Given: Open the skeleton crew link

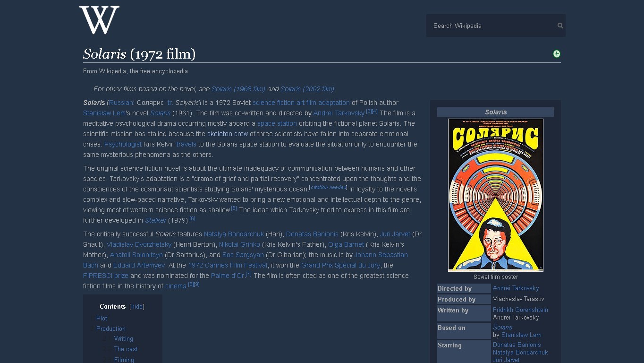Looking at the screenshot, I should pyautogui.click(x=228, y=134).
